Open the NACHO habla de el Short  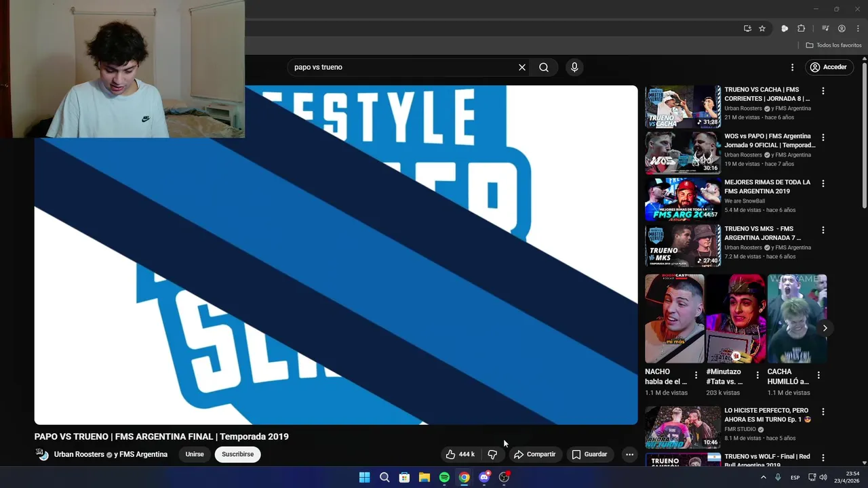coord(674,319)
